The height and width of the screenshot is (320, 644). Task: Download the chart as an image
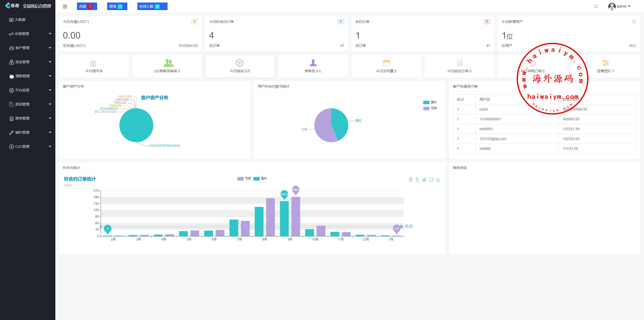pyautogui.click(x=438, y=180)
